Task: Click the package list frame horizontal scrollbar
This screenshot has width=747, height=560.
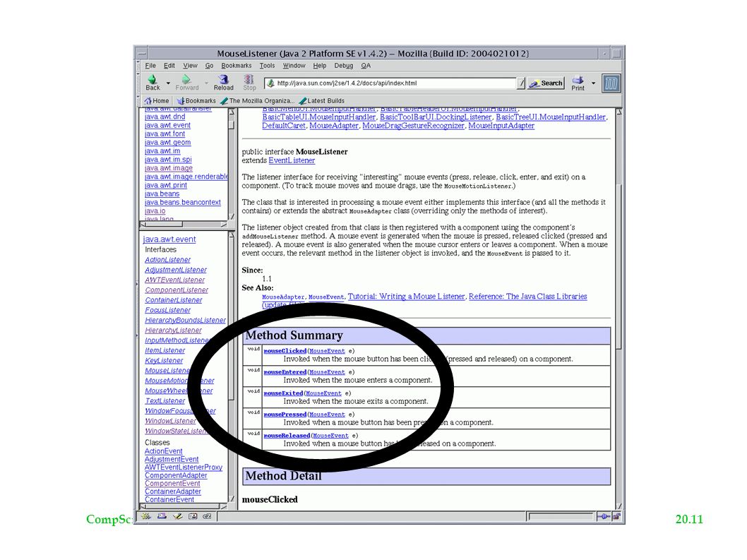Action: point(183,224)
